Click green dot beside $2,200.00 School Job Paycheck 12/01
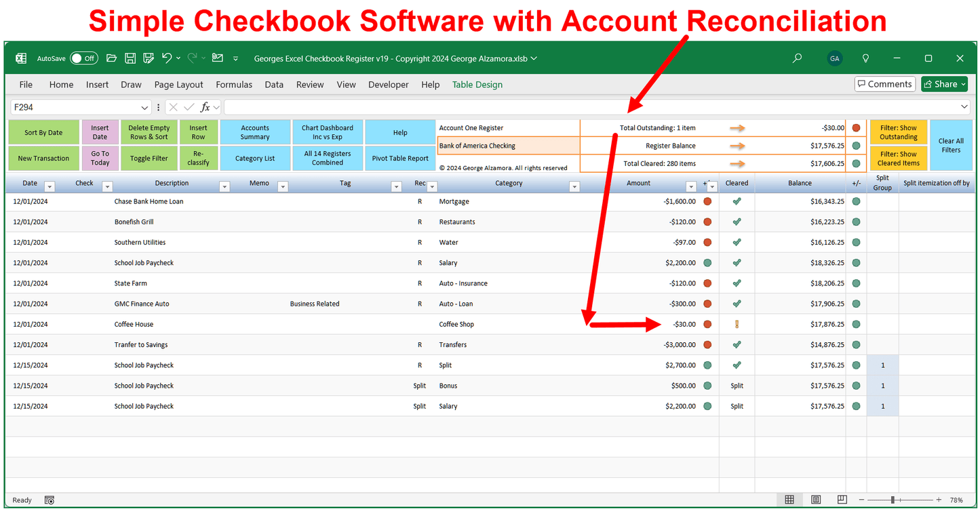The width and height of the screenshot is (980, 513). pos(707,263)
